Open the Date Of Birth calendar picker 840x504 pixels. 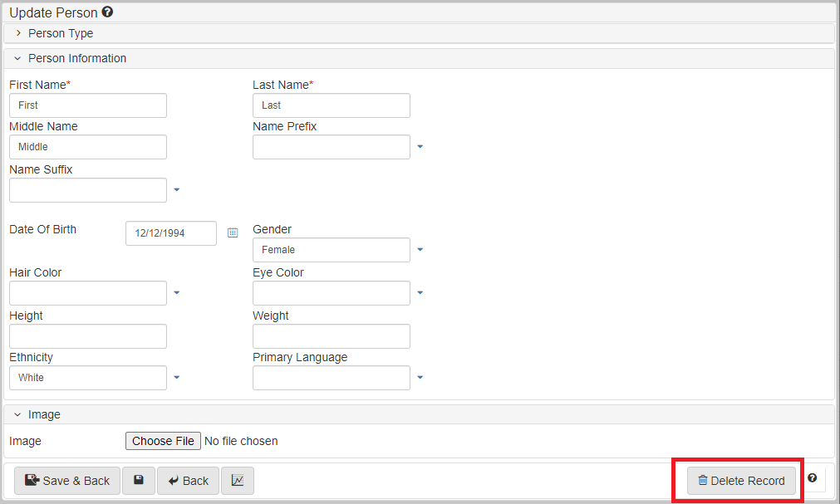pos(233,233)
